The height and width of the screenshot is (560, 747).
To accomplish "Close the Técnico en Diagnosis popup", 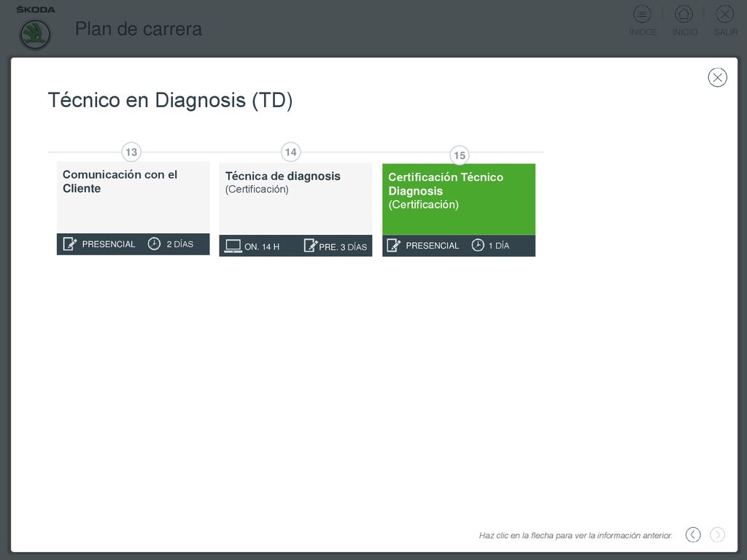I will pos(717,77).
